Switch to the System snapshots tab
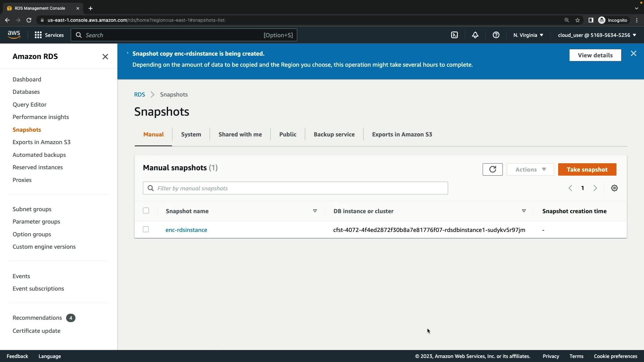 tap(191, 134)
